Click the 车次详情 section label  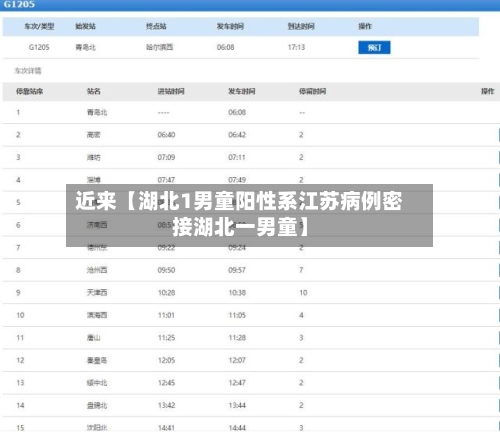tap(28, 71)
